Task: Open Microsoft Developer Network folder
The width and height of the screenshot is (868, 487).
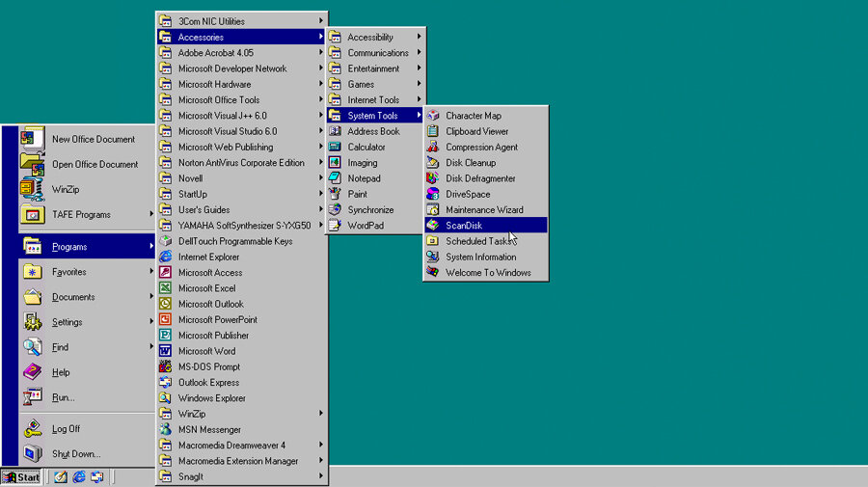Action: coord(242,68)
